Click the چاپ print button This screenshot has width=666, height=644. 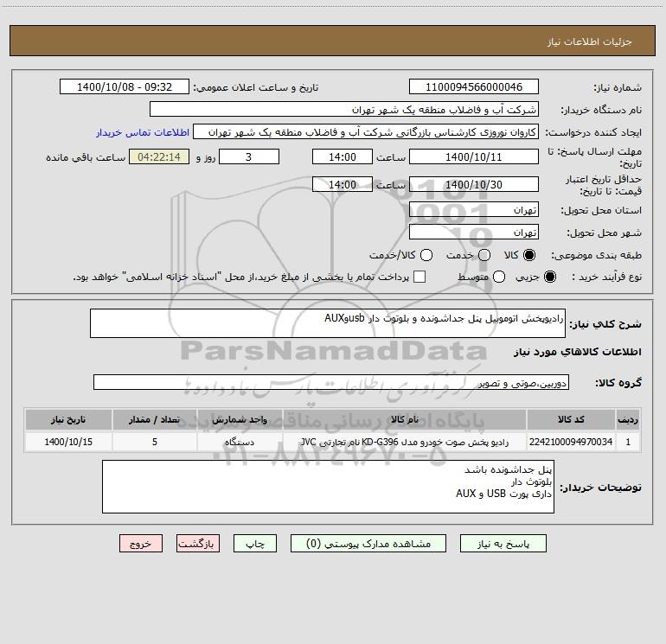point(255,544)
